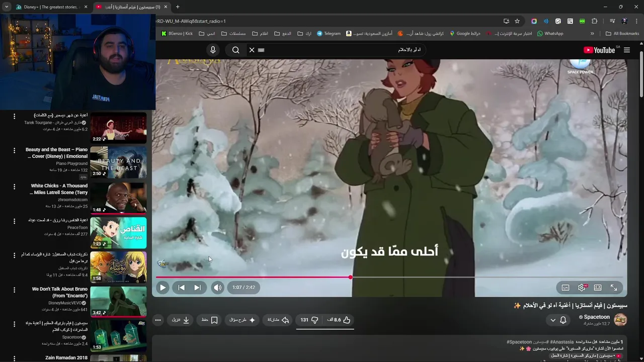This screenshot has width=644, height=362.
Task: Open the DisneyMusicVEVO channel name
Action: click(65, 303)
